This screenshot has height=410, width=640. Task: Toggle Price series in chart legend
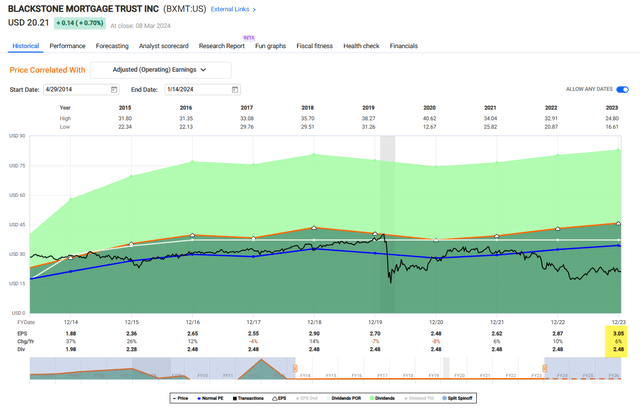pyautogui.click(x=180, y=398)
